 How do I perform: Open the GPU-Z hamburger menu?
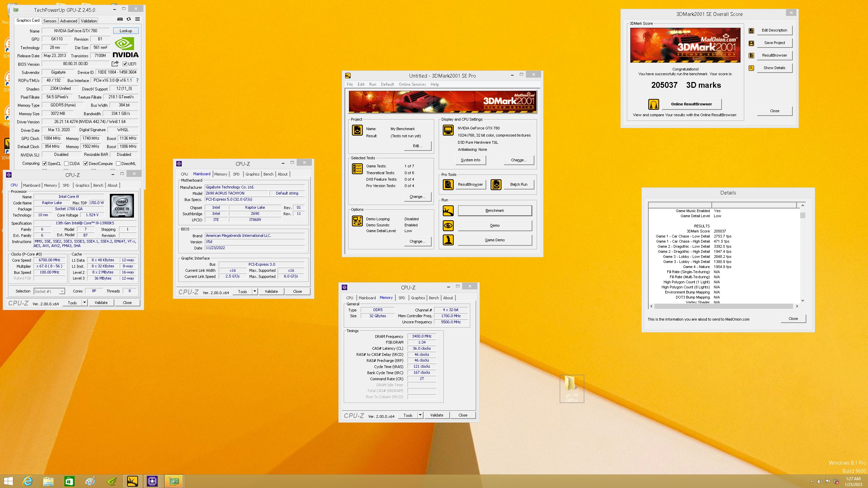[137, 19]
